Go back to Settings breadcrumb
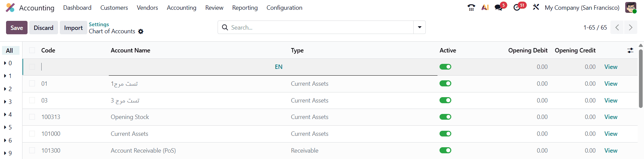The height and width of the screenshot is (159, 644). click(x=99, y=24)
